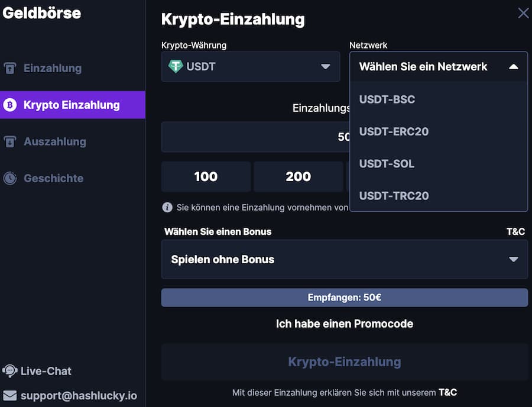The height and width of the screenshot is (407, 532).
Task: Click Ich habe einen Promocode
Action: (x=345, y=324)
